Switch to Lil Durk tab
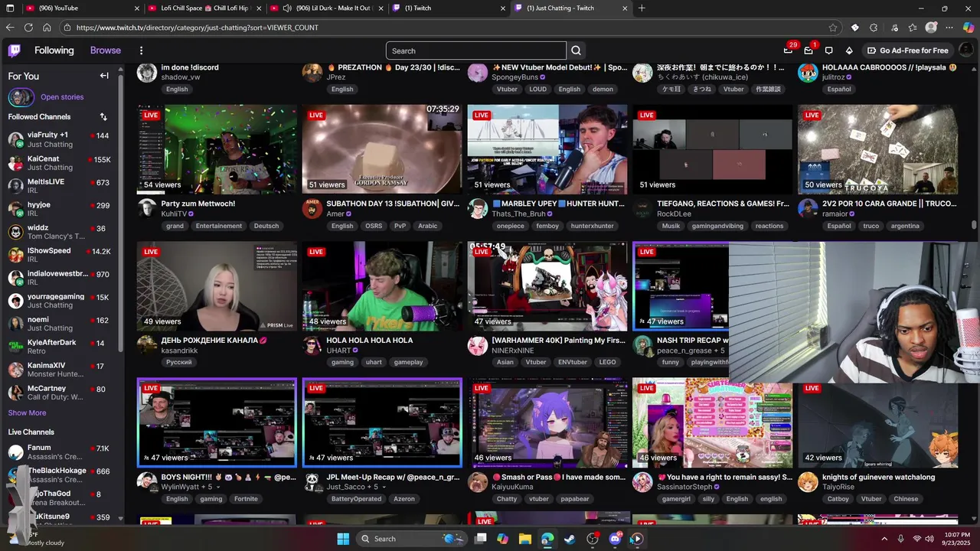 (326, 8)
